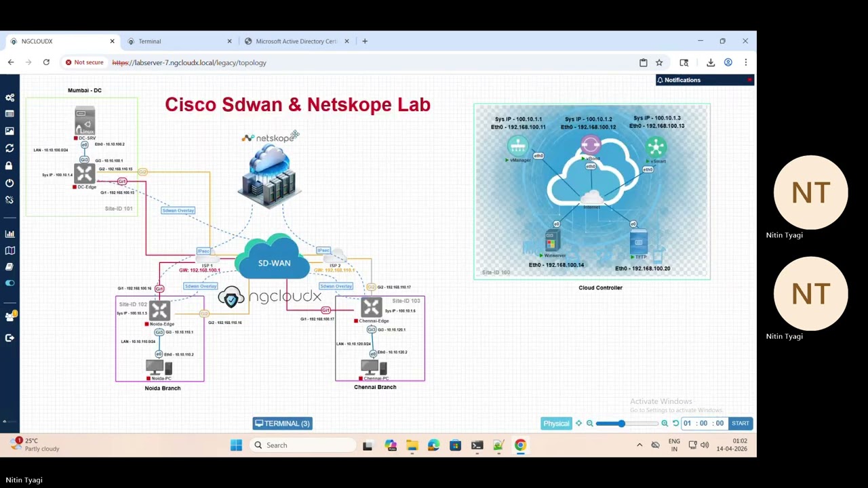Show hidden system tray icons
This screenshot has height=488, width=868.
click(x=639, y=445)
